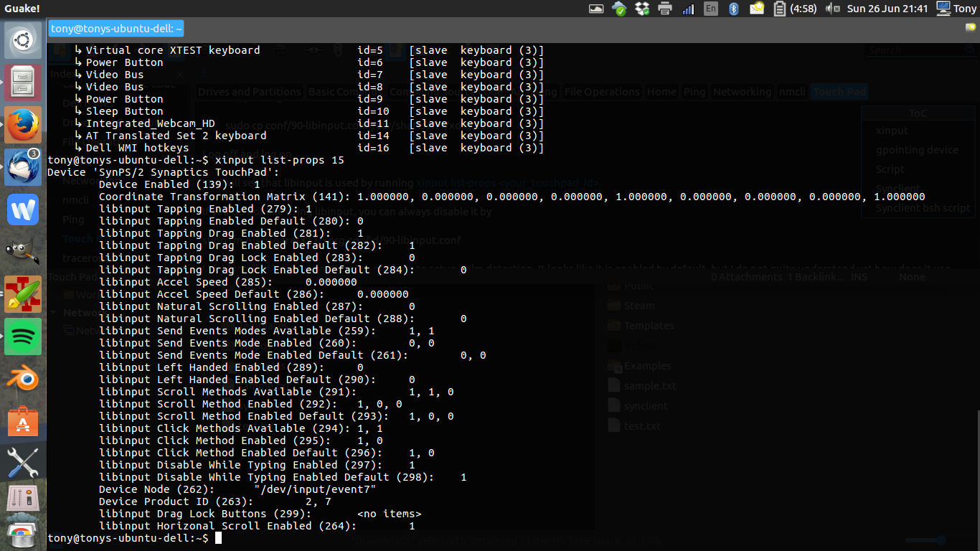Open Ubuntu Software Center shopping bag icon
The image size is (980, 551).
pyautogui.click(x=23, y=421)
